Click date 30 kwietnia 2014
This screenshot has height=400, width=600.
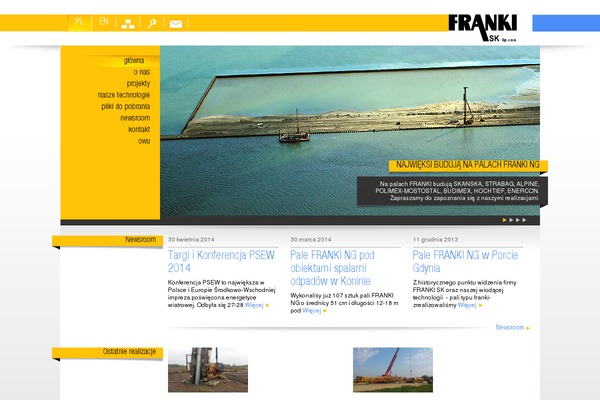click(191, 240)
